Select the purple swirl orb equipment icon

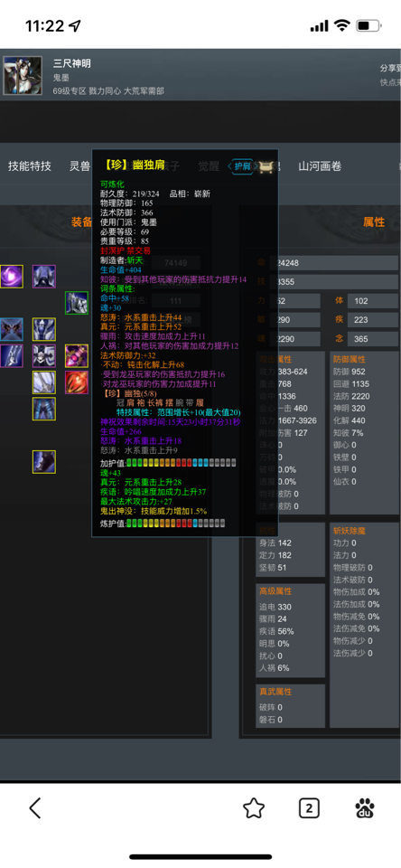(11, 277)
